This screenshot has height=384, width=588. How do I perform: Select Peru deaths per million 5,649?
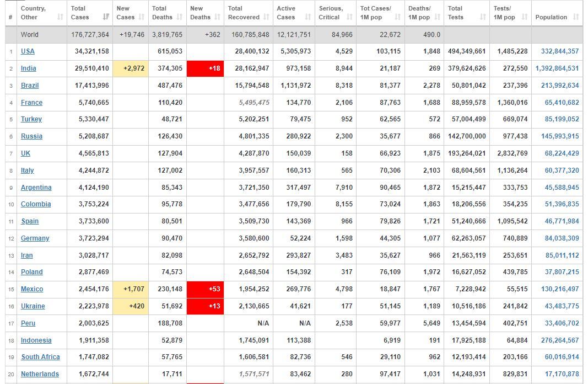tap(431, 323)
